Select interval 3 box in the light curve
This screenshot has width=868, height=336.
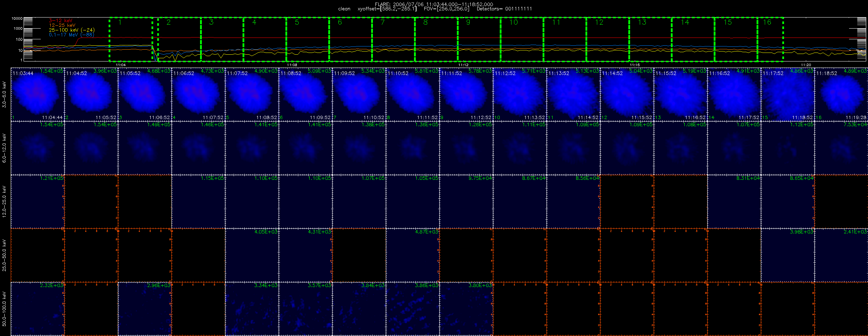tap(222, 39)
